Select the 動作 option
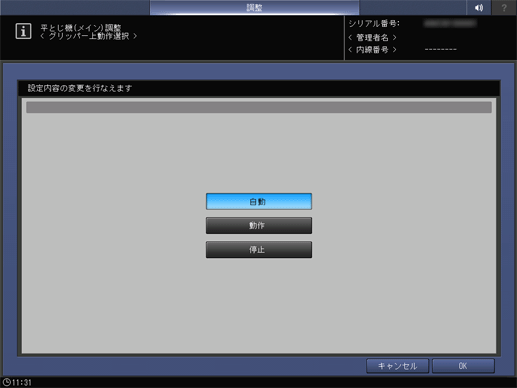Screen dimensions: 517x388 [x=259, y=225]
